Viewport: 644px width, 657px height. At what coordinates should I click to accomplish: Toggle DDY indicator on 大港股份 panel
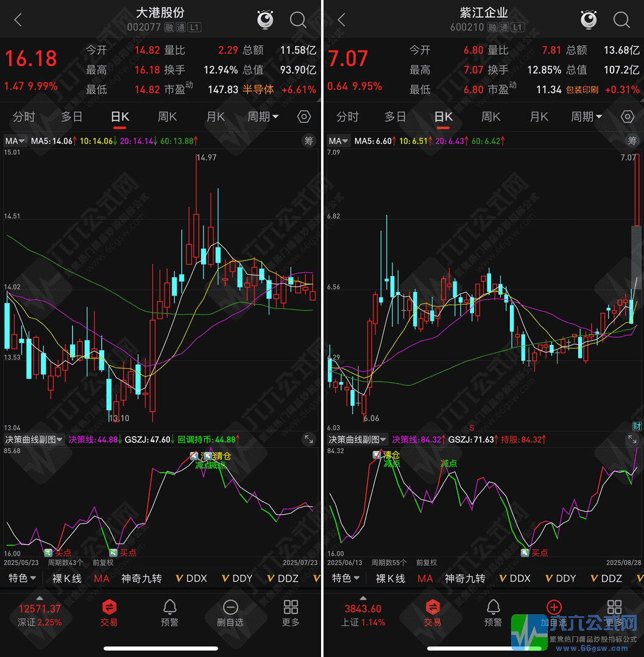[x=237, y=578]
